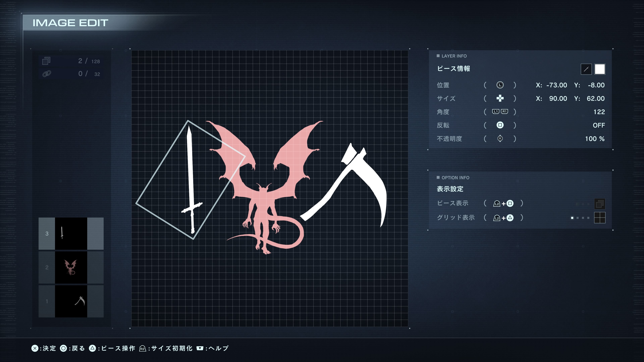Click the linked groups chain icon
This screenshot has width=644, height=362.
pos(46,74)
